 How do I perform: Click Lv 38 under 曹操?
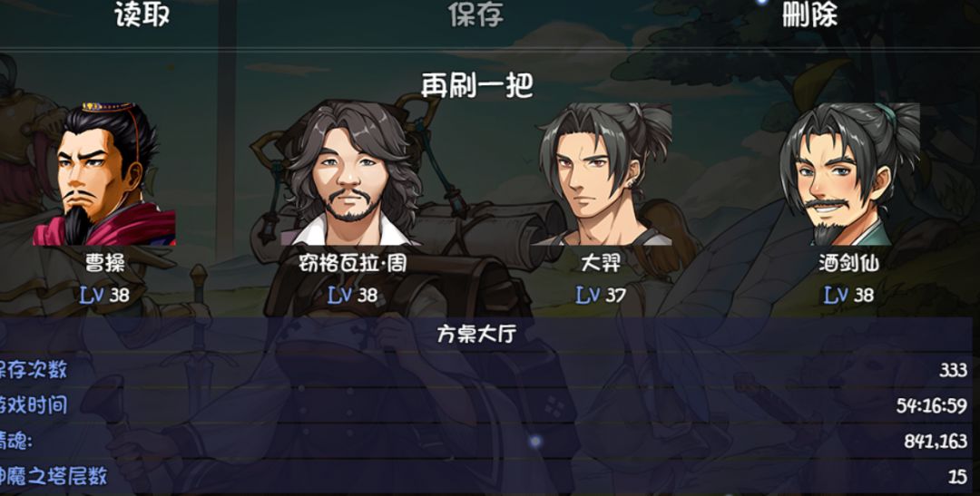point(104,295)
